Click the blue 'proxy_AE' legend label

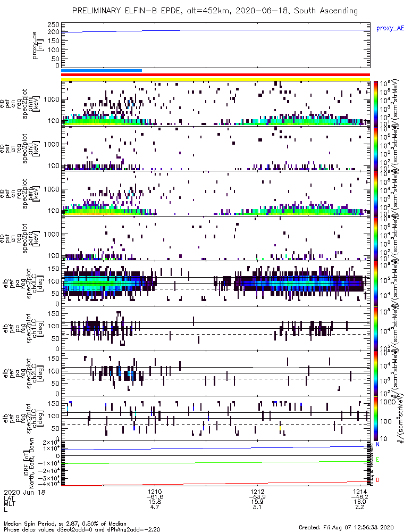(390, 28)
